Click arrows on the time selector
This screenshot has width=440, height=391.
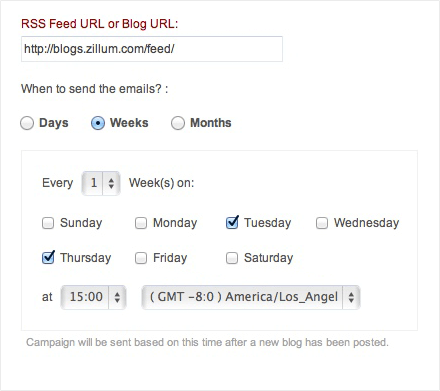117,297
